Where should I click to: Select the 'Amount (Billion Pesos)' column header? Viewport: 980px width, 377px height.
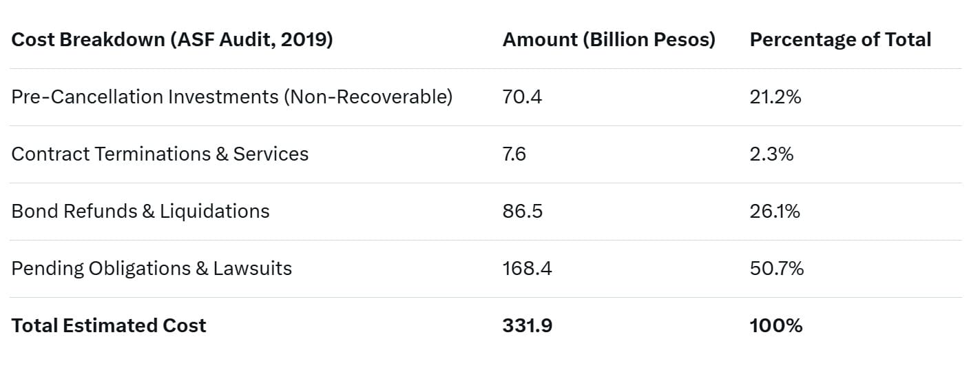(x=609, y=40)
